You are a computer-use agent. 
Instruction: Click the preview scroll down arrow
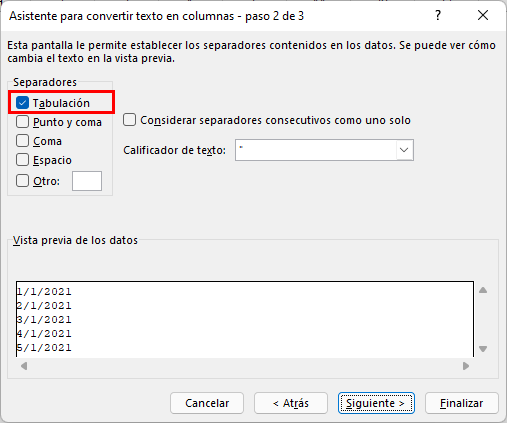483,349
